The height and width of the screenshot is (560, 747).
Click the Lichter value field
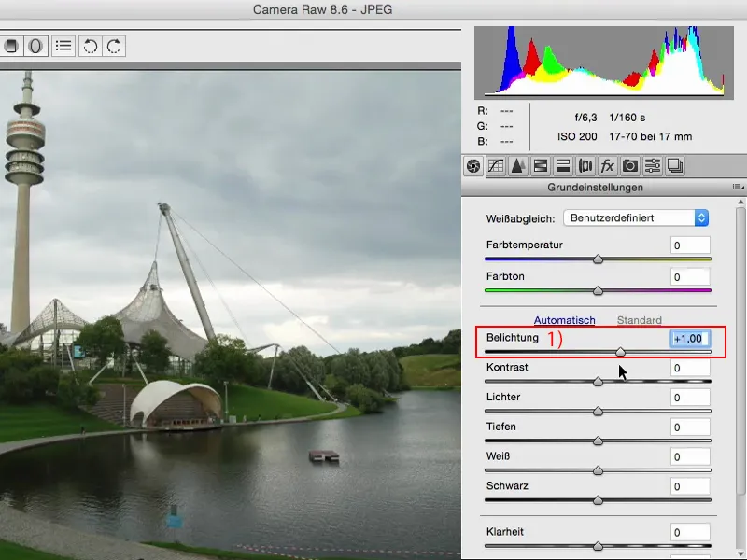pyautogui.click(x=690, y=398)
